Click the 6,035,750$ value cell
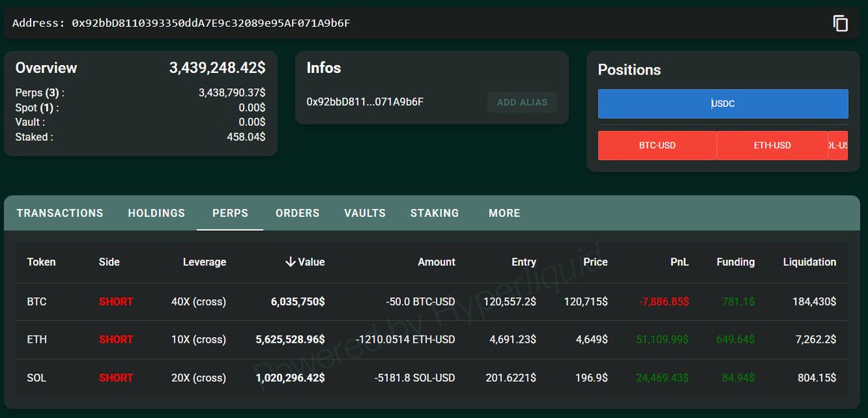 [297, 302]
